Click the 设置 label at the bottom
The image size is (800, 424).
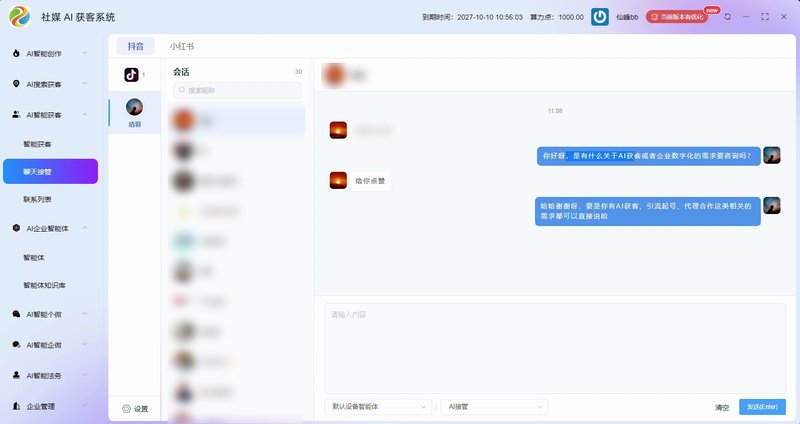tap(141, 409)
